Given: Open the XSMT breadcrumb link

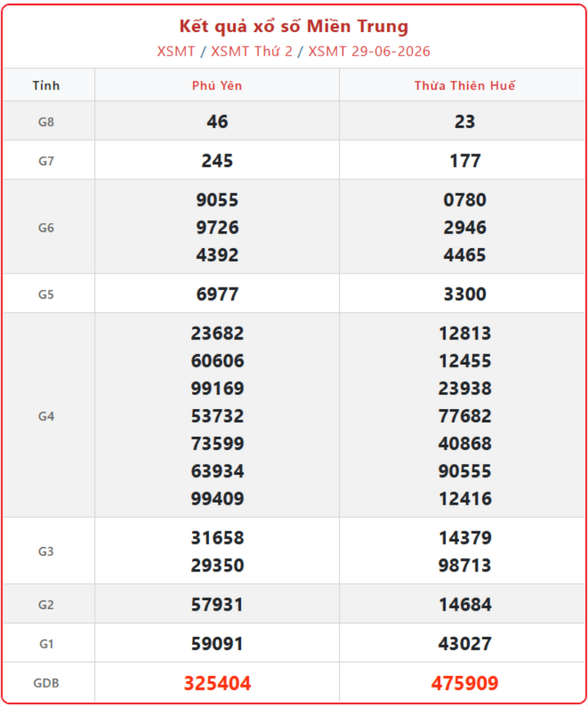Looking at the screenshot, I should [x=176, y=51].
